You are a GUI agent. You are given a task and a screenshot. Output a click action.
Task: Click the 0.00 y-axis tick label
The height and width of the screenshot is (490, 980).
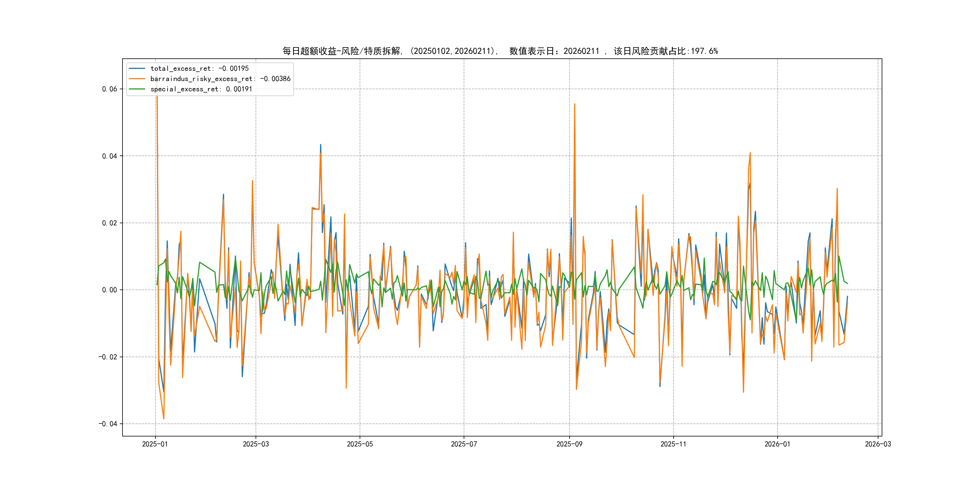click(109, 290)
